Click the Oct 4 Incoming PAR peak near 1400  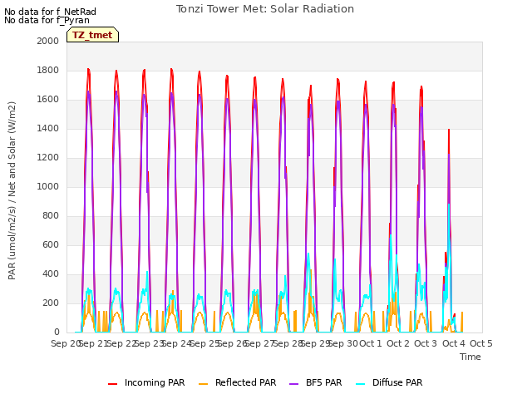coord(449,131)
